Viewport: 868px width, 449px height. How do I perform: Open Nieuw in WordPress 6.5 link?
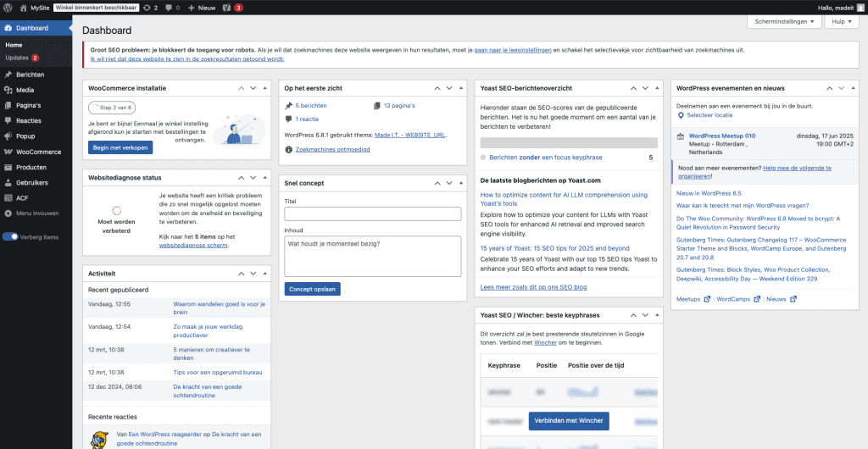click(x=709, y=193)
